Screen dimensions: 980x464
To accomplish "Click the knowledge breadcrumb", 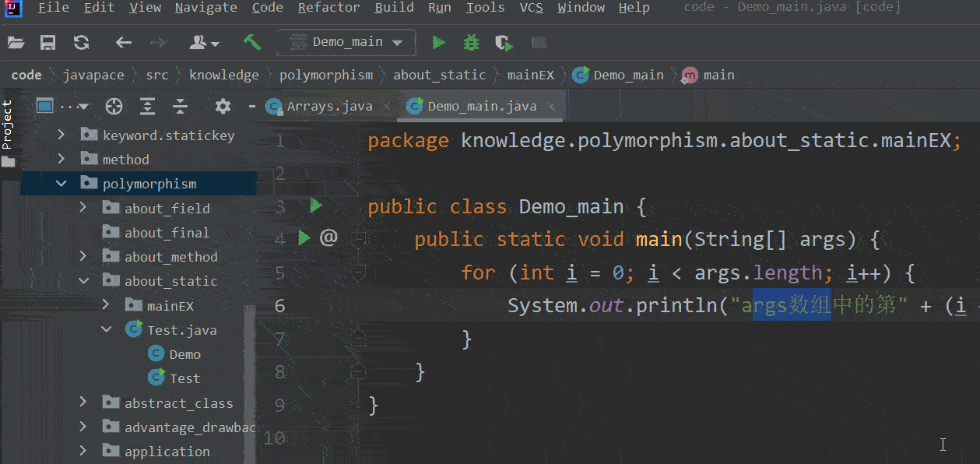I will pos(224,76).
